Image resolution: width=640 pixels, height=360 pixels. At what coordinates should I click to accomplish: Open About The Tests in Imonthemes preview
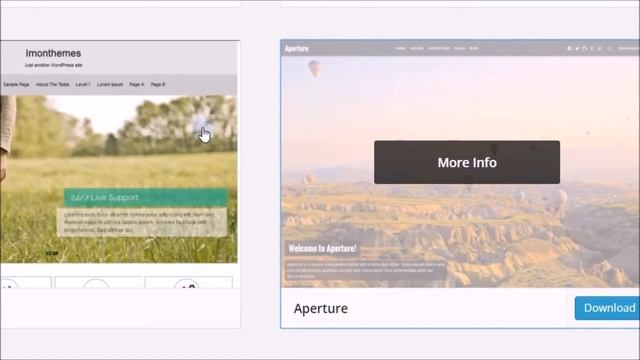[x=53, y=84]
